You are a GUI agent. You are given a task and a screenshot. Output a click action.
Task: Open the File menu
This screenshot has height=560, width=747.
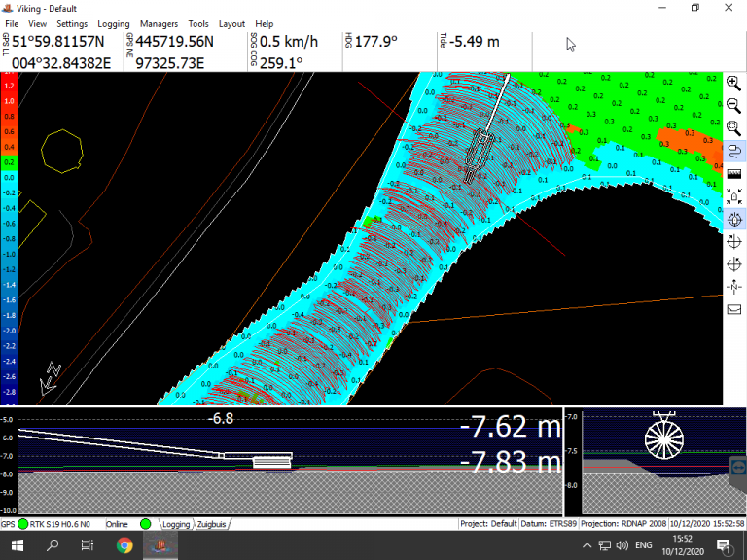[12, 23]
